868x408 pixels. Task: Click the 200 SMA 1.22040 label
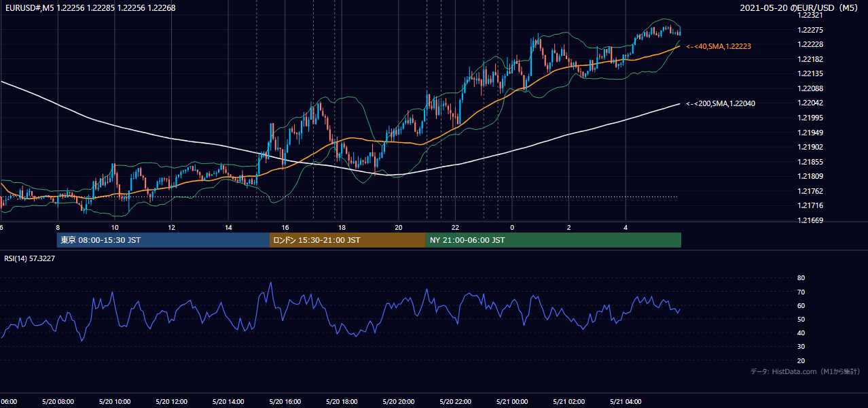point(721,103)
